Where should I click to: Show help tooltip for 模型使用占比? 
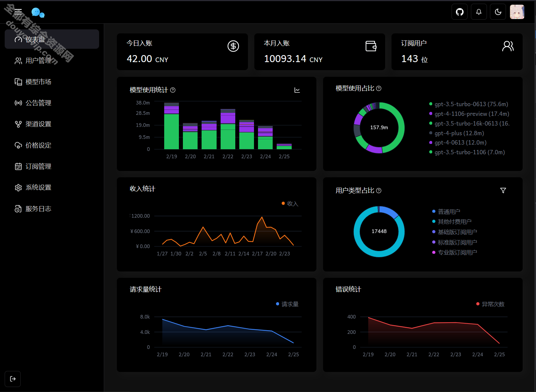pos(378,88)
